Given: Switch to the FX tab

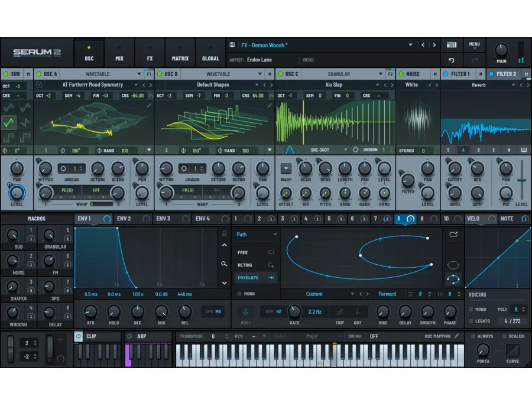Looking at the screenshot, I should (150, 53).
